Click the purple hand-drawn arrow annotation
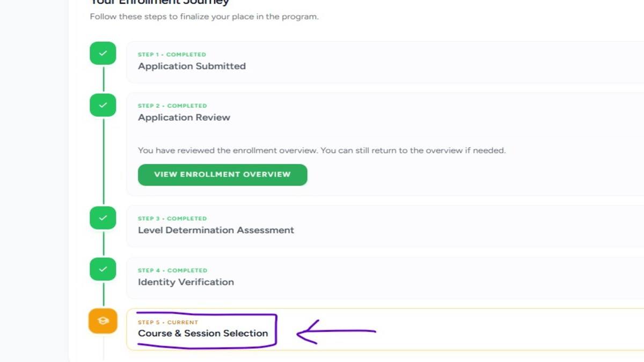 point(336,332)
